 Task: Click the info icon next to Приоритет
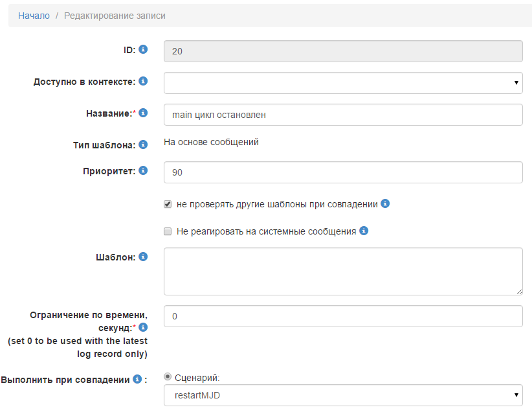point(143,170)
